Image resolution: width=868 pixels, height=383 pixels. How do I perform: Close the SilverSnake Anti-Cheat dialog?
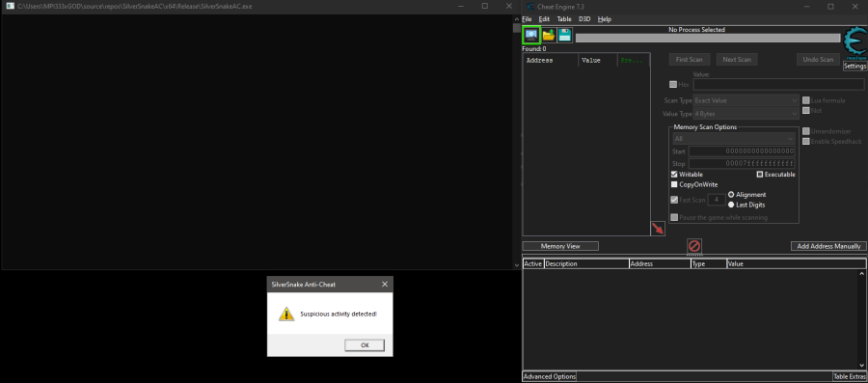point(385,284)
